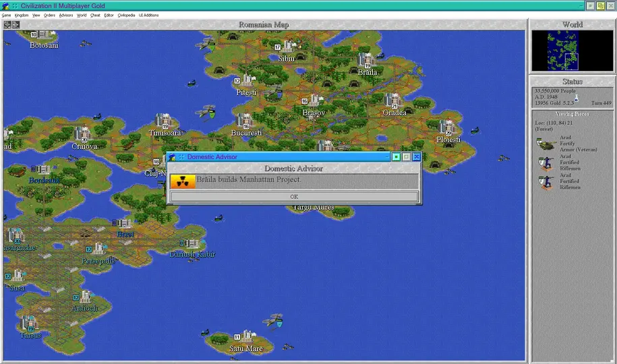The image size is (617, 364).
Task: Click the zoom-in map icon
Action: click(x=7, y=25)
